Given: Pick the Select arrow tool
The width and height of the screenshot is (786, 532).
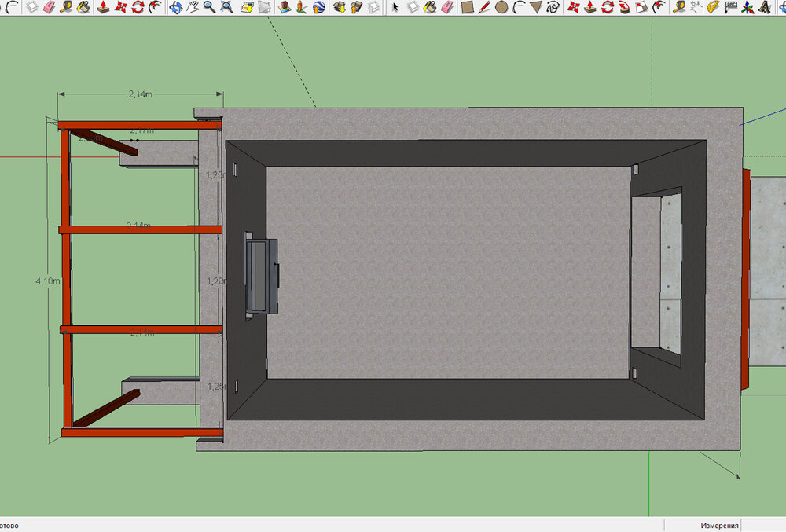Looking at the screenshot, I should pyautogui.click(x=395, y=7).
